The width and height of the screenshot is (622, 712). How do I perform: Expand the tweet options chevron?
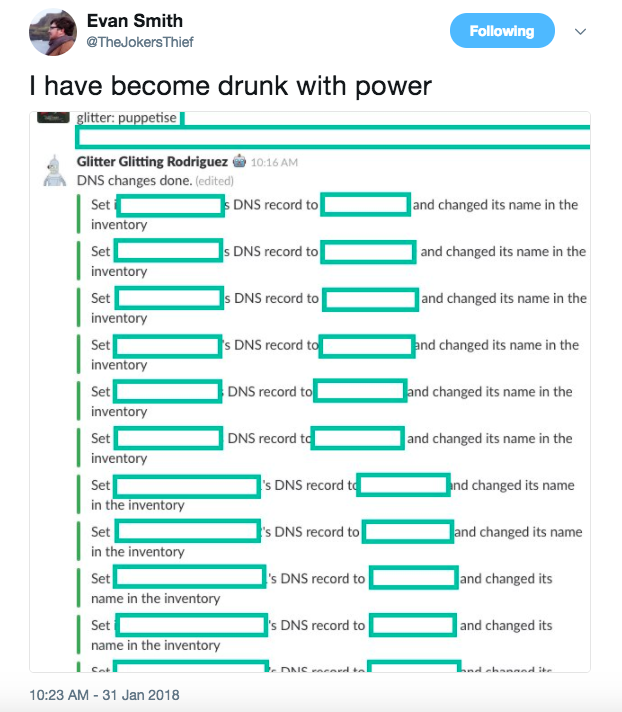[580, 31]
